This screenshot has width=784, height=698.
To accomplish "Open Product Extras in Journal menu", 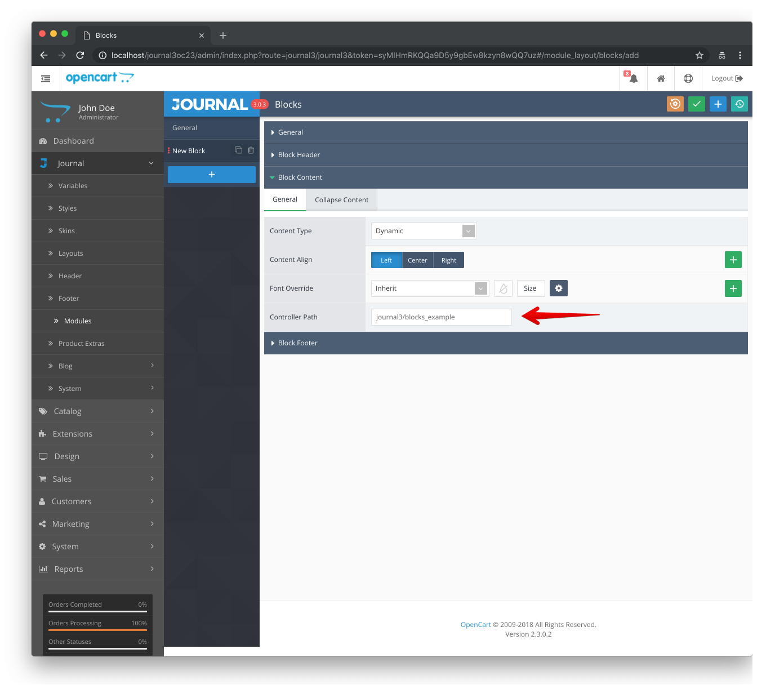I will [97, 344].
